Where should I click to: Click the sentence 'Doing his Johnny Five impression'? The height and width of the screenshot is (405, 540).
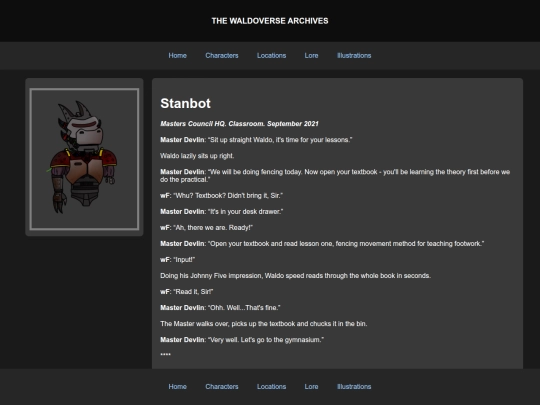(x=295, y=276)
